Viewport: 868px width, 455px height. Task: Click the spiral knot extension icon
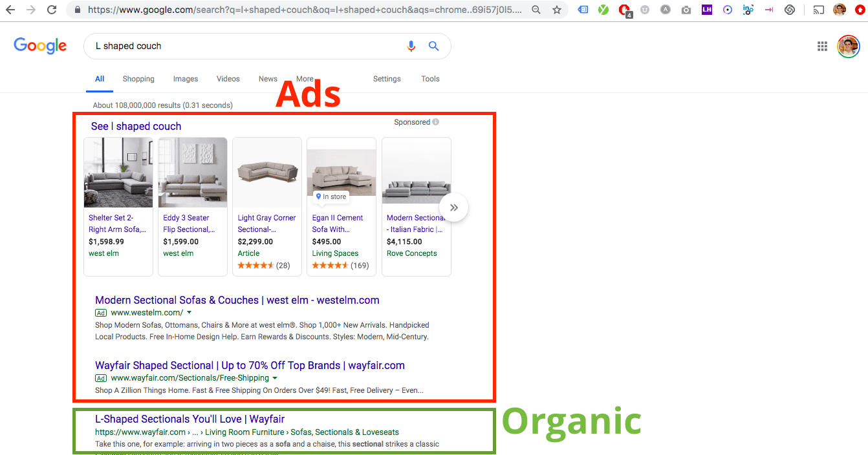coord(790,10)
